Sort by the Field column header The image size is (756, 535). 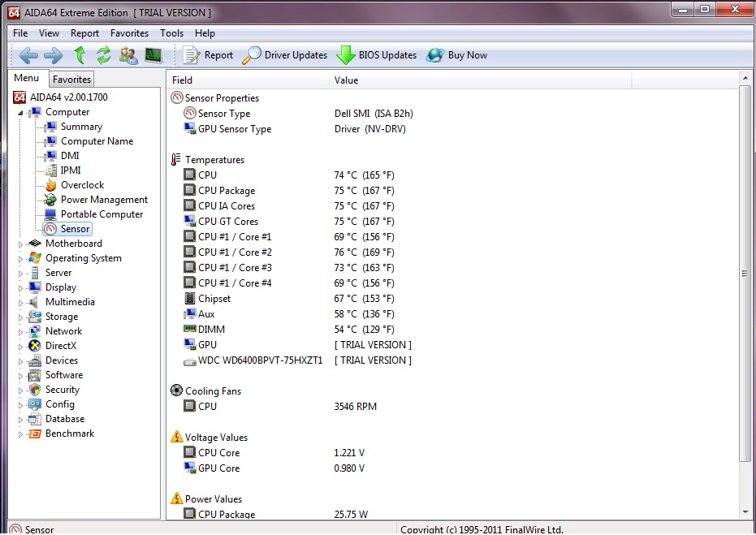click(x=248, y=80)
